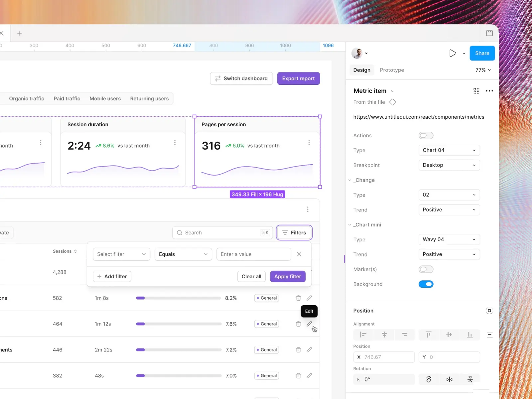The height and width of the screenshot is (399, 532).
Task: Edit the row with 446 sessions
Action: [309, 350]
